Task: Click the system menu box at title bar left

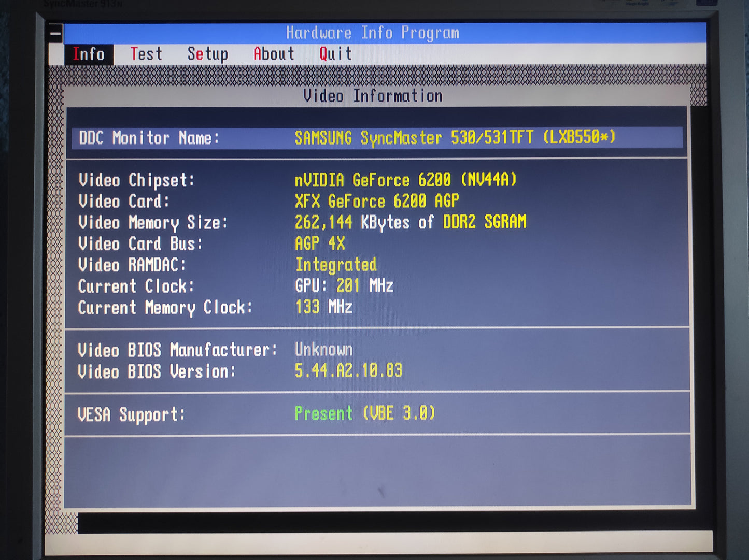Action: [55, 34]
